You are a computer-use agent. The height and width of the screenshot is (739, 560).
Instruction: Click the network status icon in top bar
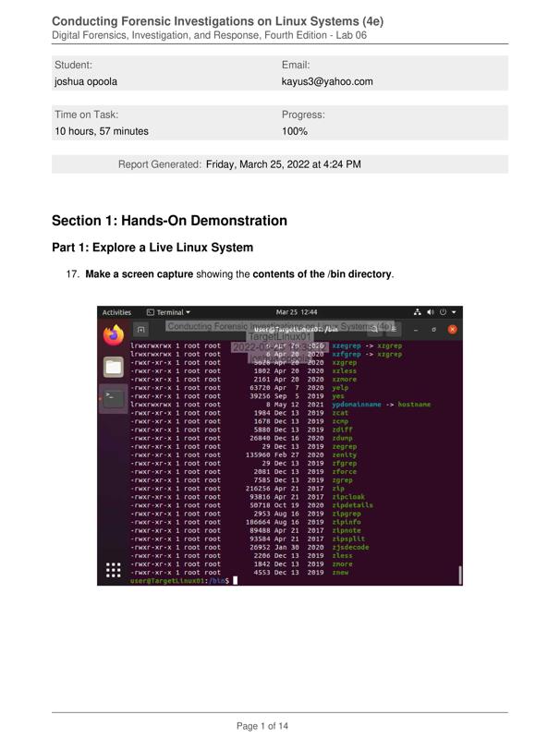[417, 312]
